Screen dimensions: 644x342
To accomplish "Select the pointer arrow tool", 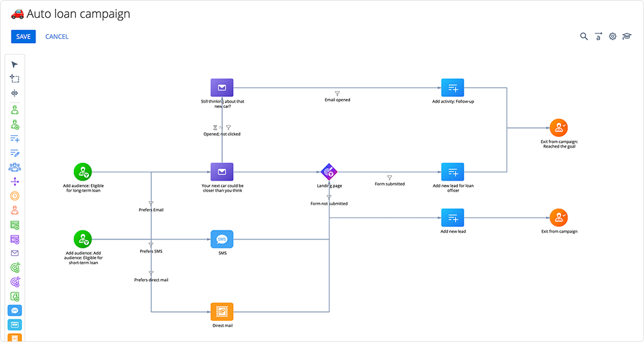I will 14,64.
